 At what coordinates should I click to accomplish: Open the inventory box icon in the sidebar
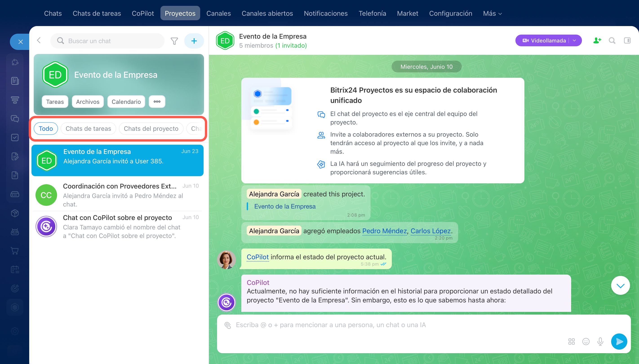pos(15,213)
